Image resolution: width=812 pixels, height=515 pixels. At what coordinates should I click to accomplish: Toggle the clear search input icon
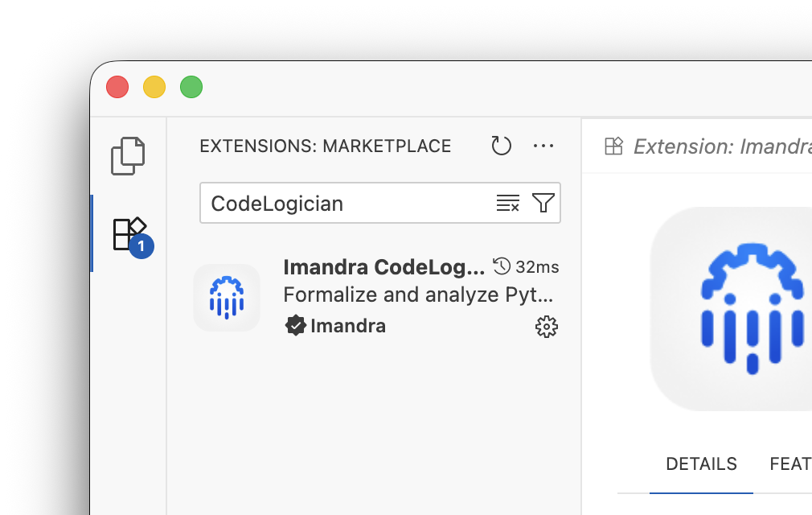[x=507, y=203]
